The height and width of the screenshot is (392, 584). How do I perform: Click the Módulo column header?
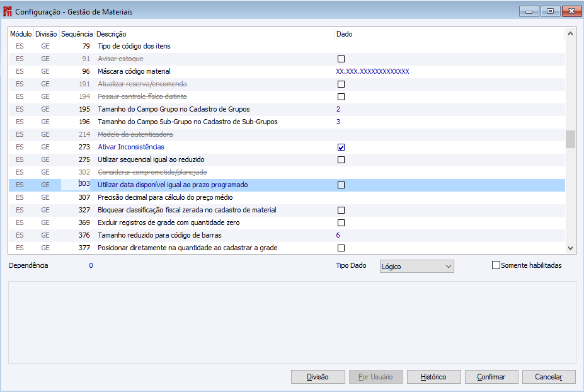point(21,34)
